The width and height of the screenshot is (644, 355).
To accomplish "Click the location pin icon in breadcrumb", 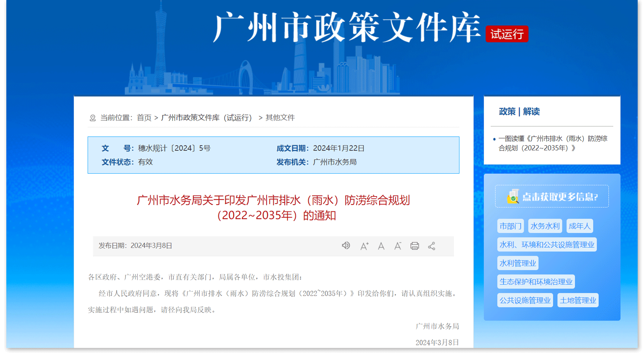I will (x=93, y=118).
